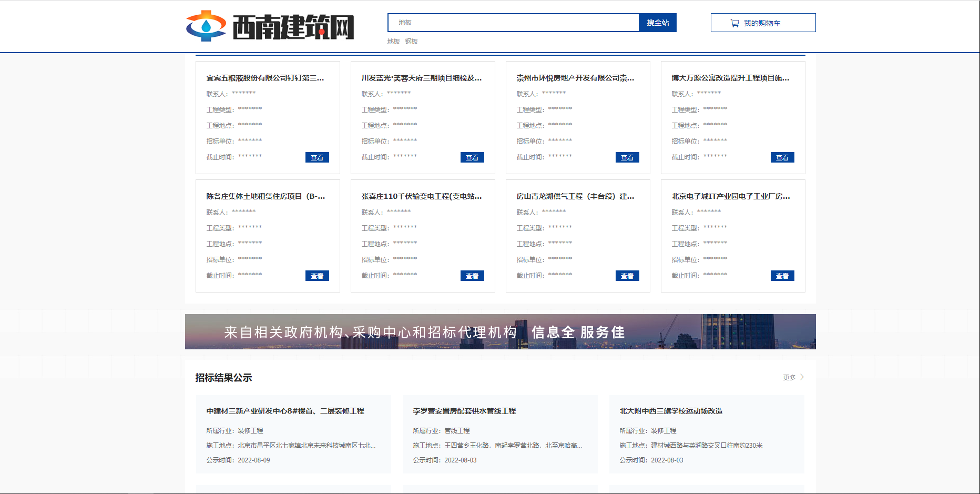Open 陈各庄集体土地租赁住房 title

pyautogui.click(x=266, y=196)
